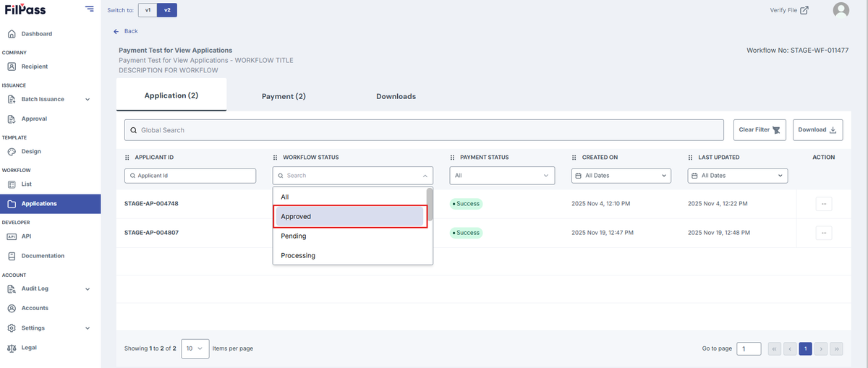This screenshot has height=368, width=868.
Task: Expand the Settings chevron
Action: tap(88, 328)
